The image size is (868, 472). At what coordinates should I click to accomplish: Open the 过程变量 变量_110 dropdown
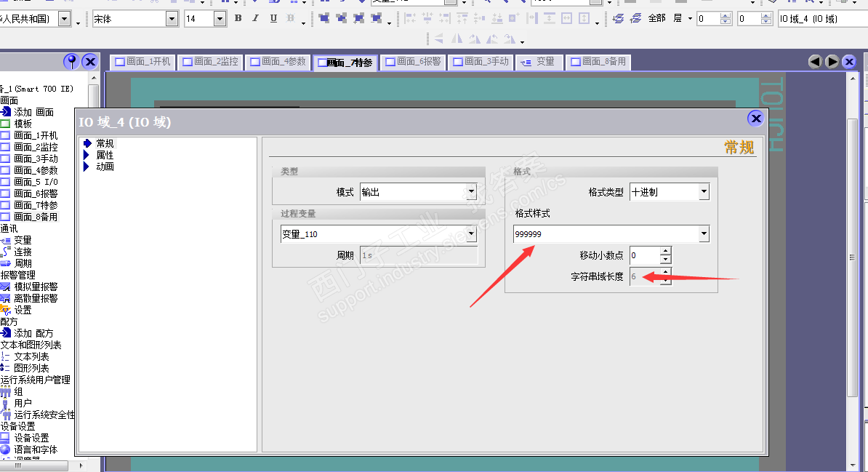coord(471,233)
